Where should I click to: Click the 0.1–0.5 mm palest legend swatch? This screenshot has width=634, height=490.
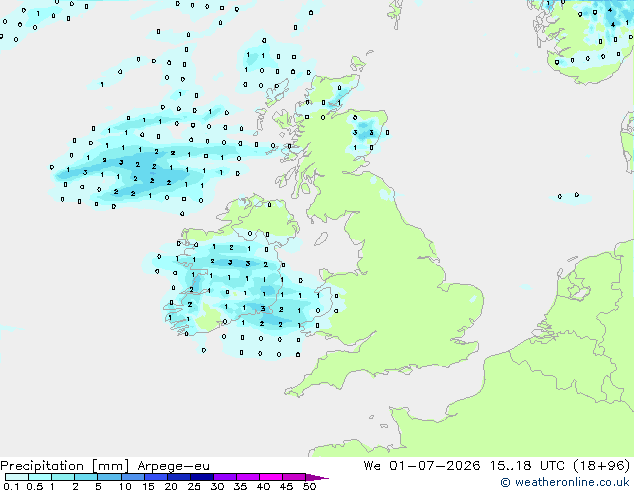17,477
